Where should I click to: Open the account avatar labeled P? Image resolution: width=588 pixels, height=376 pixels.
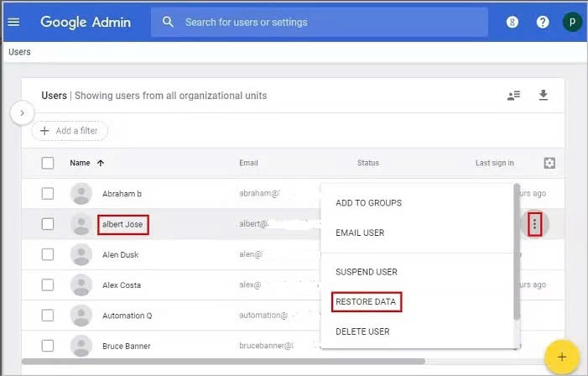pos(572,22)
